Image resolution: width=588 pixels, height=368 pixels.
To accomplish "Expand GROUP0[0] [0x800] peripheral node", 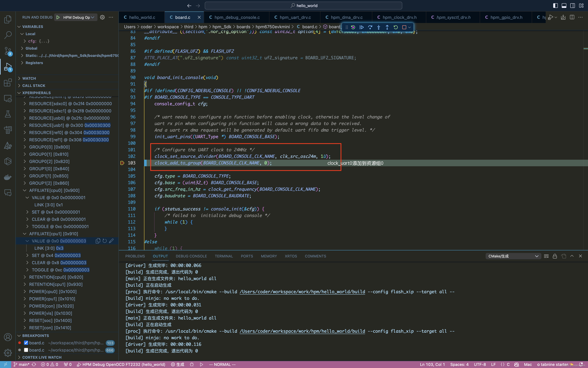I will [x=25, y=147].
